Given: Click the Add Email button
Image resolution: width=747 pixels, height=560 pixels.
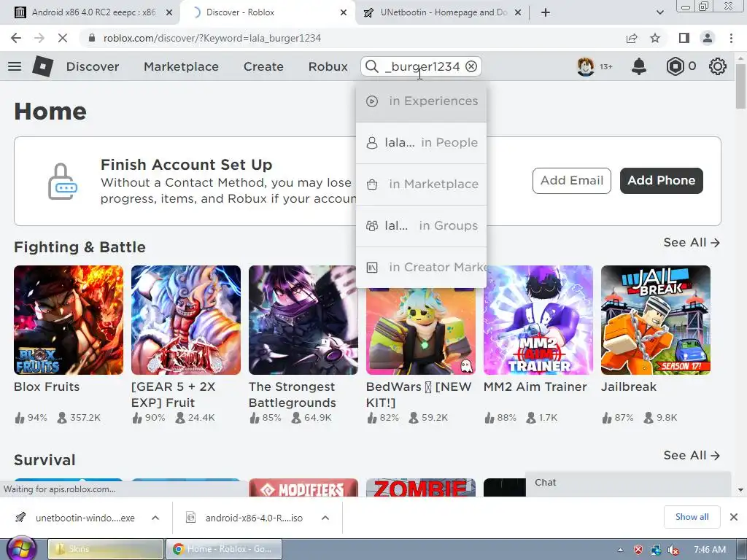Looking at the screenshot, I should point(572,181).
